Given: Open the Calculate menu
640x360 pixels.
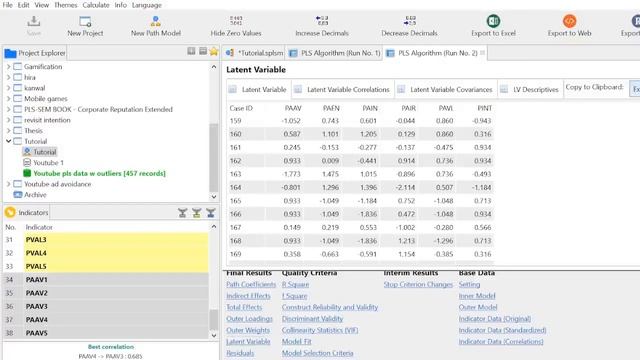Looking at the screenshot, I should pos(96,5).
